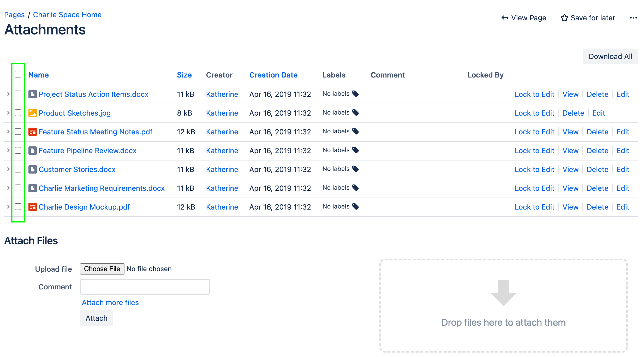Click the Comment text field

(x=145, y=287)
